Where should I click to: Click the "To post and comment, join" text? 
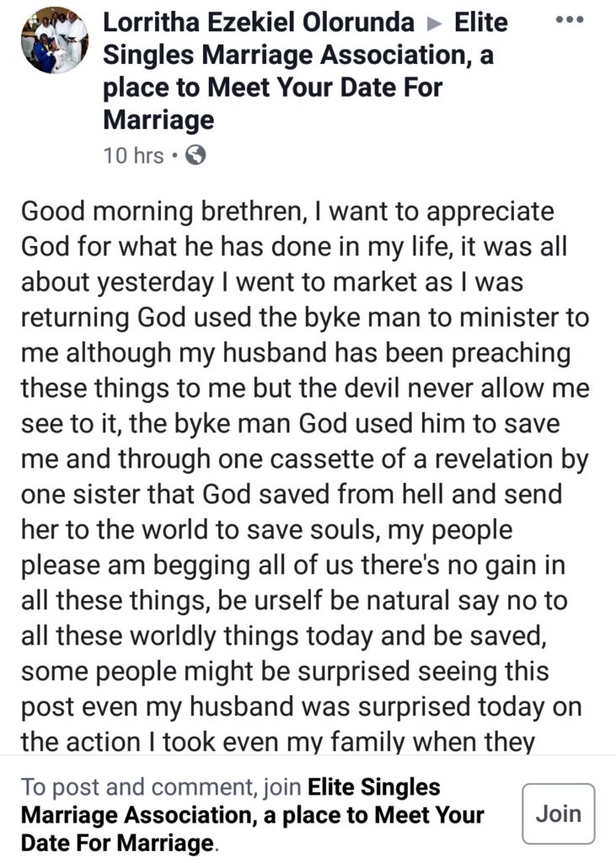[x=162, y=787]
